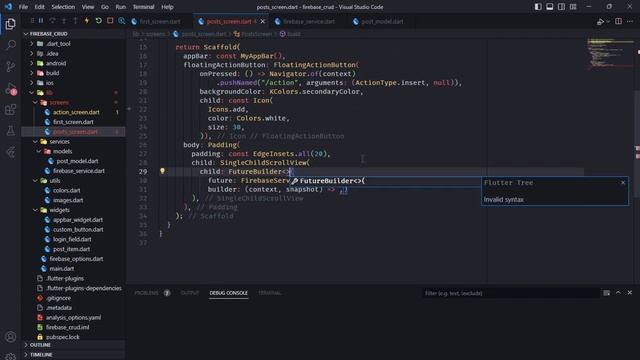Close the posts_screen.dart tab

(262, 21)
